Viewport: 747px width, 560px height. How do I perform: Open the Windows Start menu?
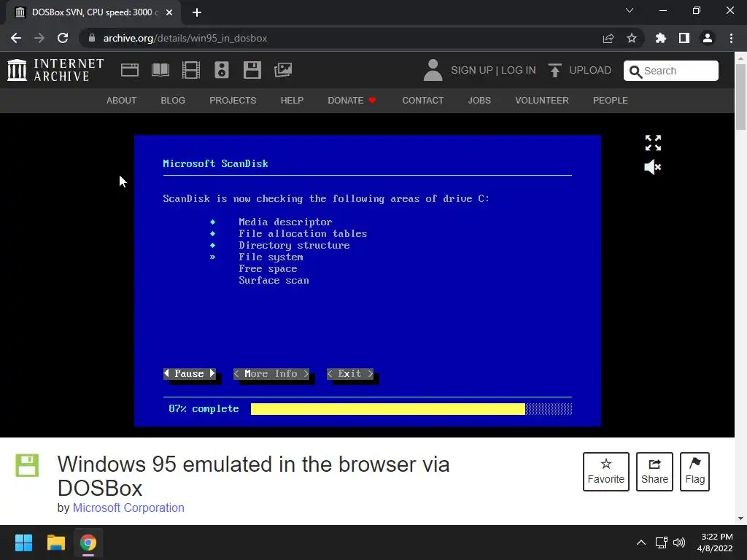tap(23, 542)
